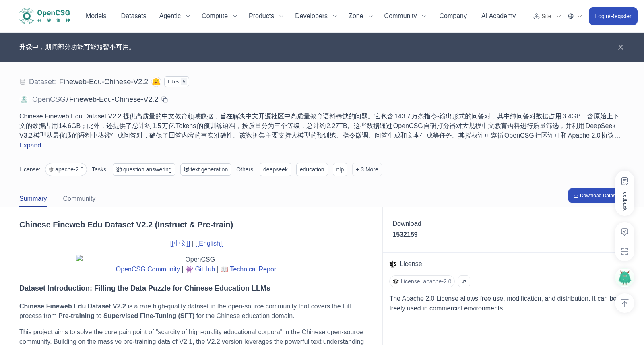Click the Fineweb-Edu-Chinese-V2.2 title text
Viewport: 644px width, 345px height.
pyautogui.click(x=103, y=82)
